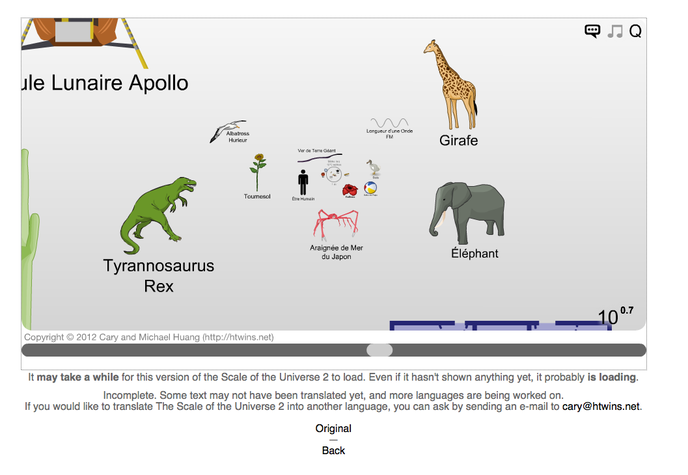688x475 pixels.
Task: Click the red Rafflesia flower
Action: 350,190
